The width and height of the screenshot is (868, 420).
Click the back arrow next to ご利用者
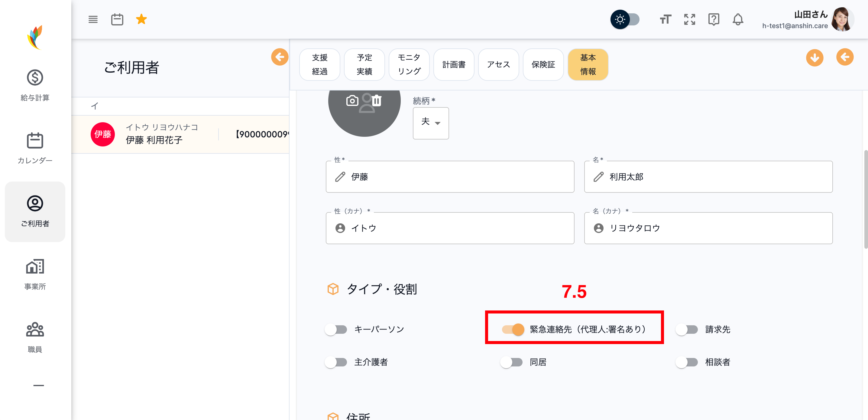pyautogui.click(x=279, y=57)
